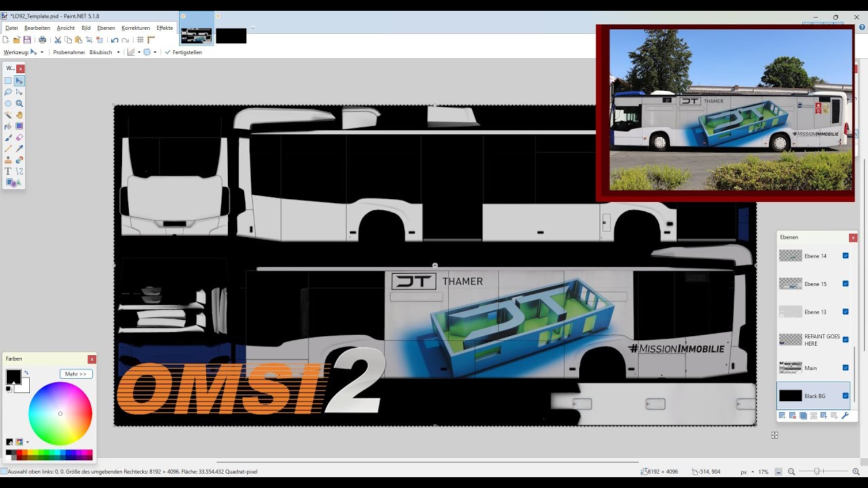Click the primary black color swatch

tap(14, 376)
